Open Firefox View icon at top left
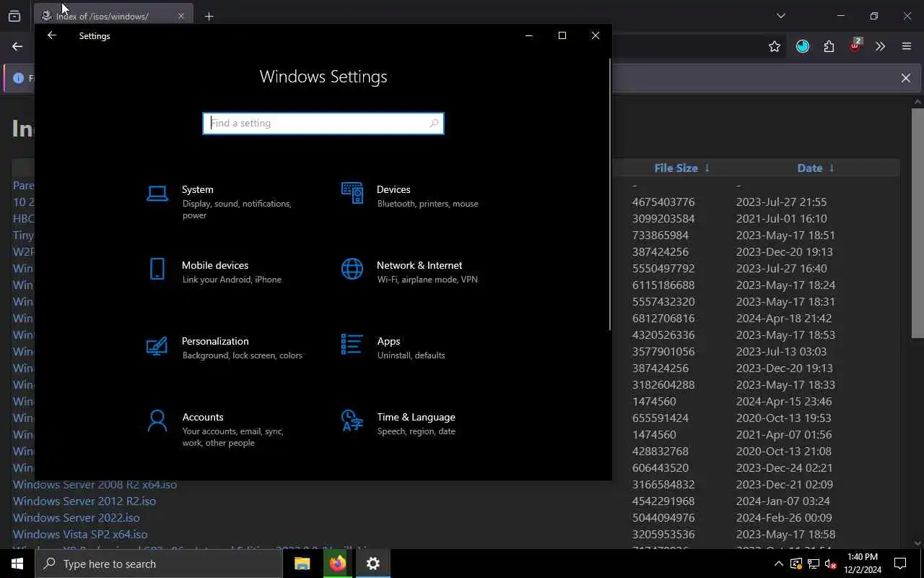Image resolution: width=924 pixels, height=578 pixels. (14, 16)
